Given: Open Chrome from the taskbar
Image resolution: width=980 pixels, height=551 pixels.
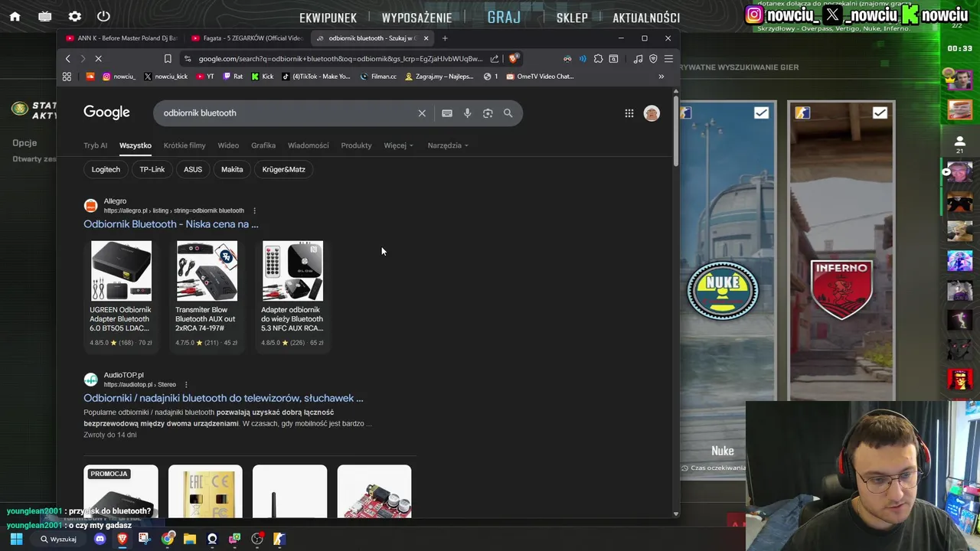Looking at the screenshot, I should 167,539.
